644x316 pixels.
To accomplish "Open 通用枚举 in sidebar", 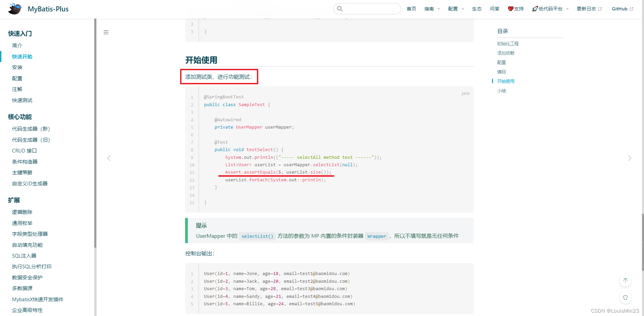I will point(22,223).
